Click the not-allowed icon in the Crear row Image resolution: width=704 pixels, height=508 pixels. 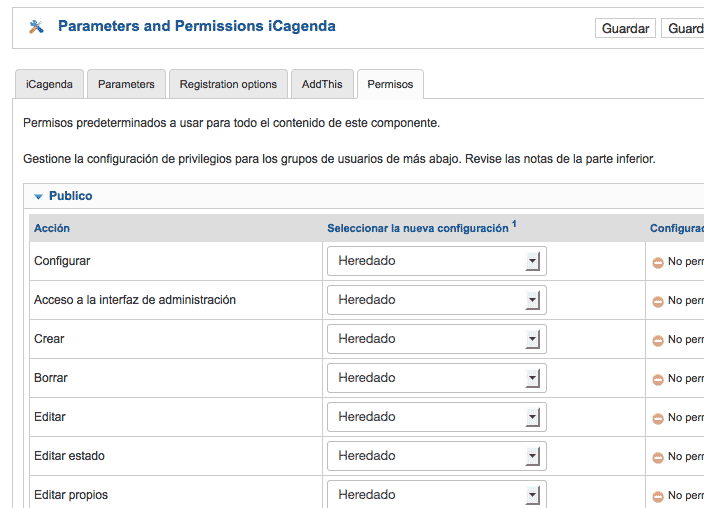point(658,340)
